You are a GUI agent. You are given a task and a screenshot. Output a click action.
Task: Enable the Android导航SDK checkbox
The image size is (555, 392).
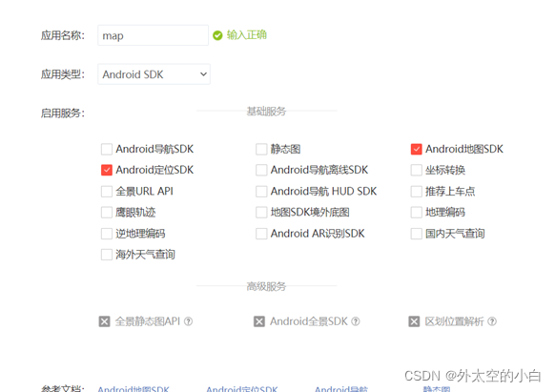click(107, 149)
